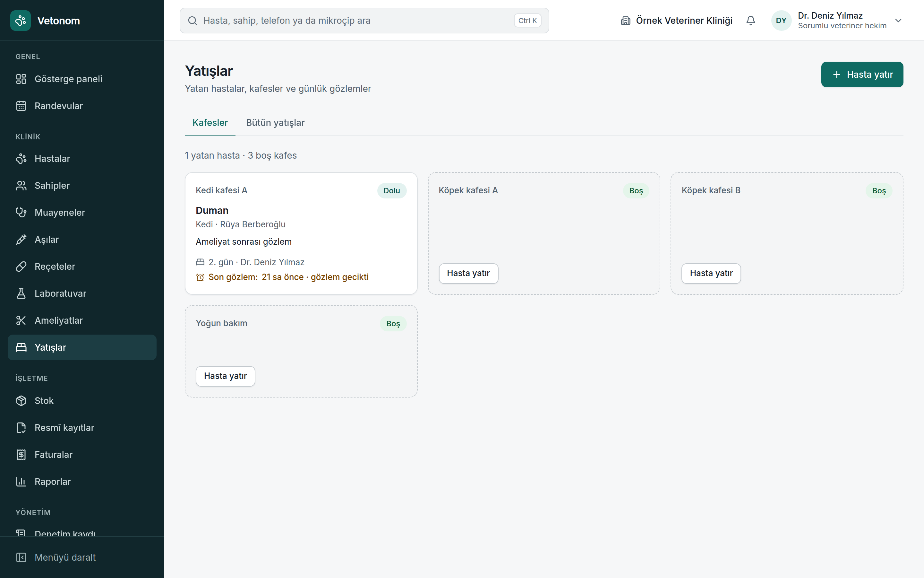Click the Ameliyat sonrası gözlem text
The image size is (924, 578).
tap(244, 241)
